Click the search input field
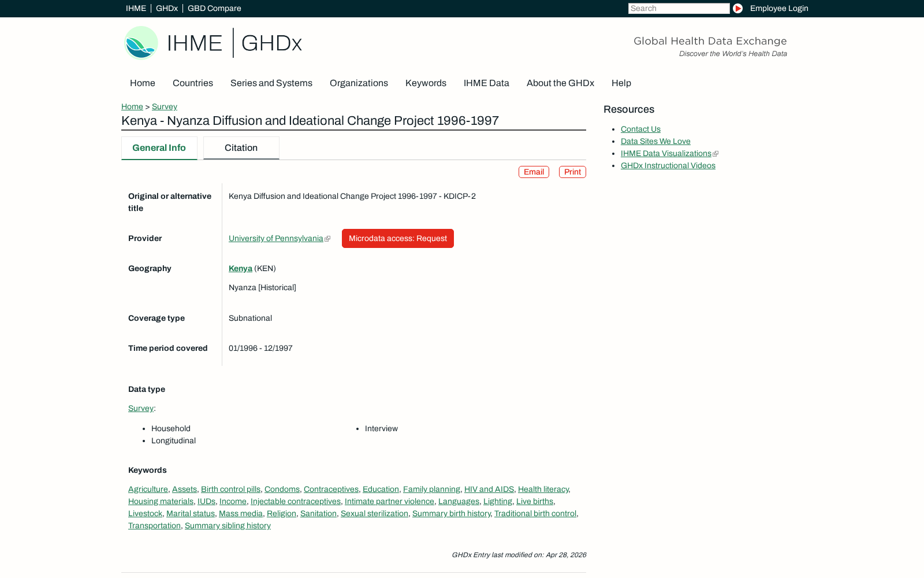924x578 pixels. pyautogui.click(x=679, y=8)
